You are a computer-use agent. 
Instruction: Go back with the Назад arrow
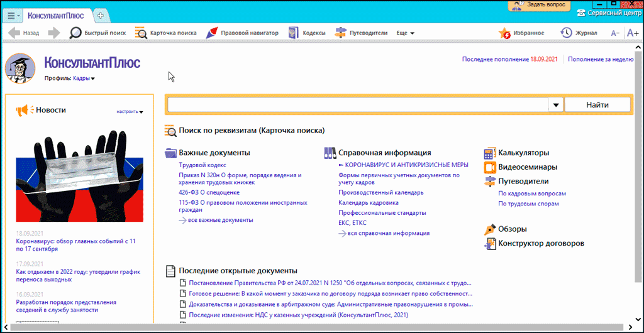click(14, 33)
